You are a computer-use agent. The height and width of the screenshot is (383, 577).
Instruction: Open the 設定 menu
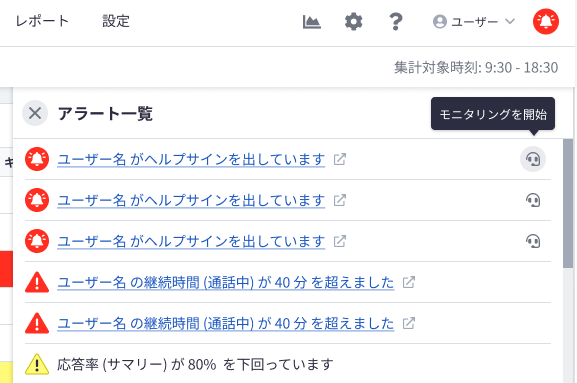(x=116, y=21)
